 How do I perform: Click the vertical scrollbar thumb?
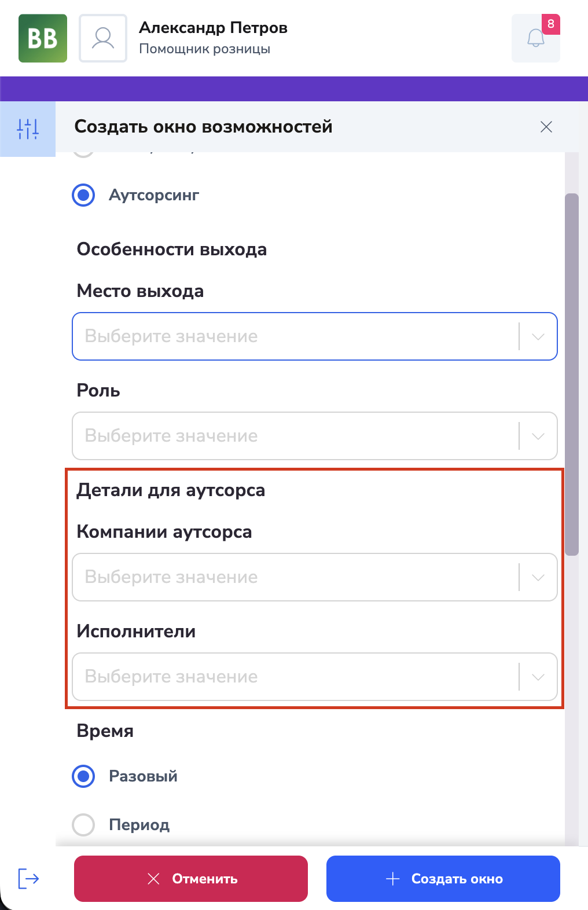click(x=572, y=375)
